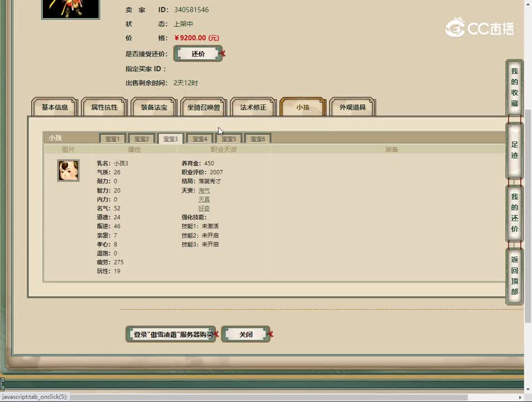This screenshot has width=532, height=402.
Task: Click 养育金 value 450
Action: pyautogui.click(x=209, y=164)
